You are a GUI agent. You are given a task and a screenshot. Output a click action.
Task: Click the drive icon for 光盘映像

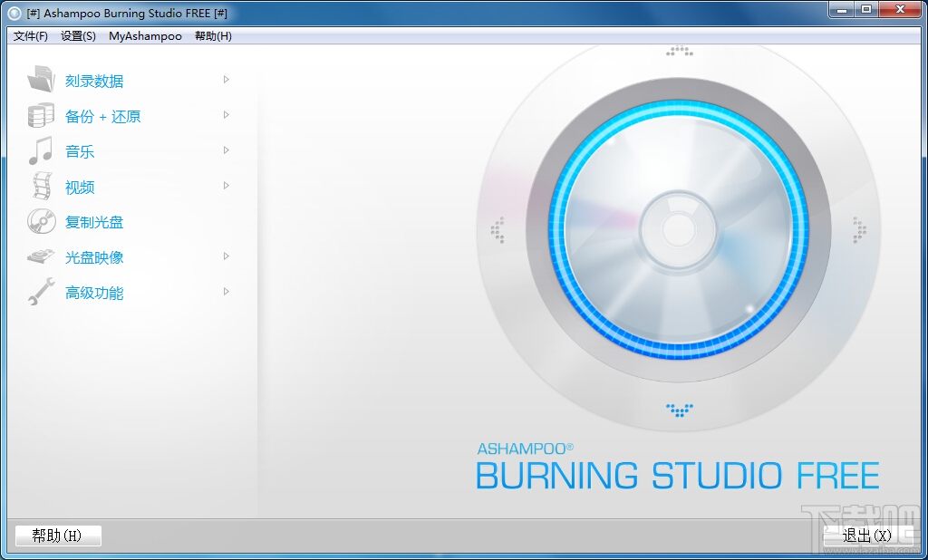(41, 256)
